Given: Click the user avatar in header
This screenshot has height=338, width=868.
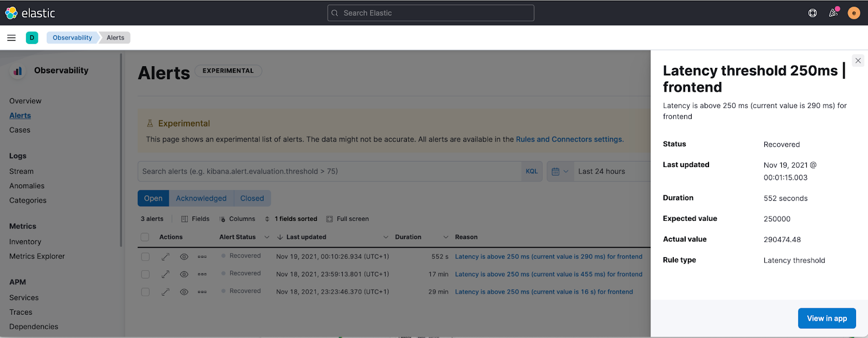Looking at the screenshot, I should (854, 13).
